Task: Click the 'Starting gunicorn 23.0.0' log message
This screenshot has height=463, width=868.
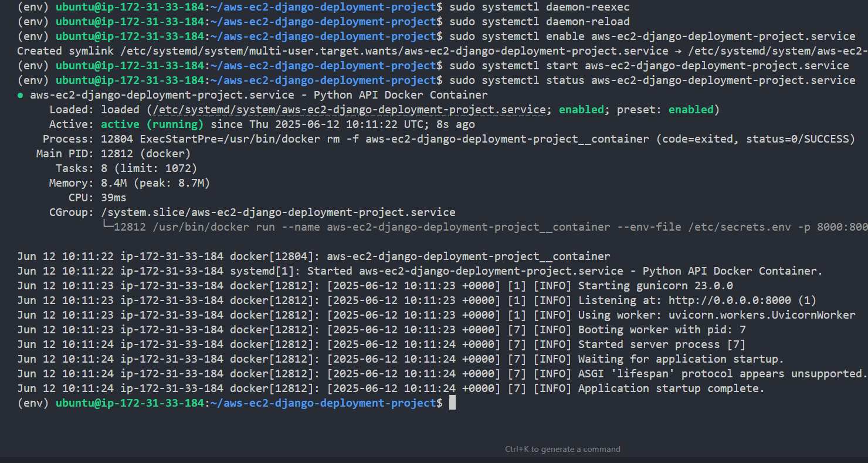Action: [x=655, y=286]
